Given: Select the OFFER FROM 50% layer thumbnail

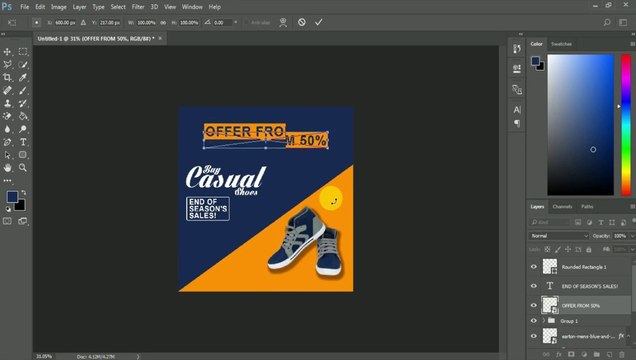Looking at the screenshot, I should 550,305.
